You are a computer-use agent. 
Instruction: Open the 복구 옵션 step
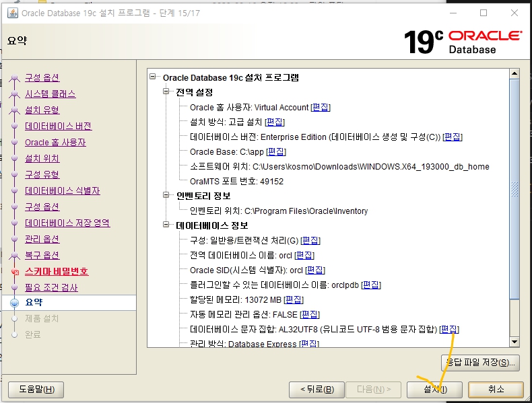42,255
